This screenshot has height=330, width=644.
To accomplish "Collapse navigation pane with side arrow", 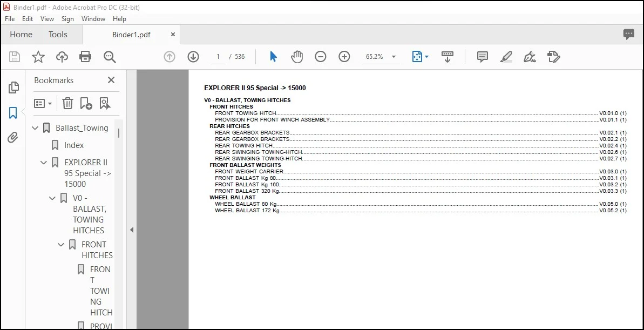I will click(131, 230).
